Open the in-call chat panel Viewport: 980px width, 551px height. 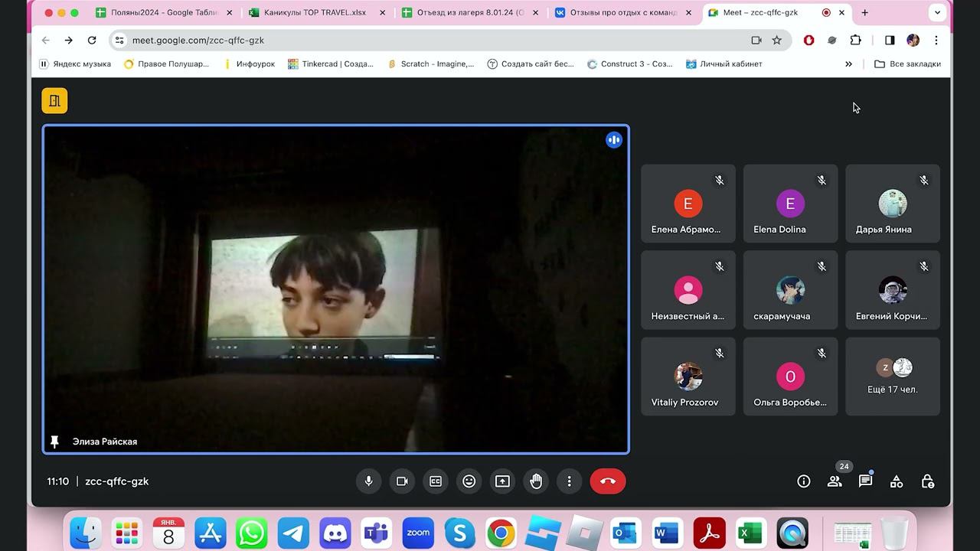point(865,481)
